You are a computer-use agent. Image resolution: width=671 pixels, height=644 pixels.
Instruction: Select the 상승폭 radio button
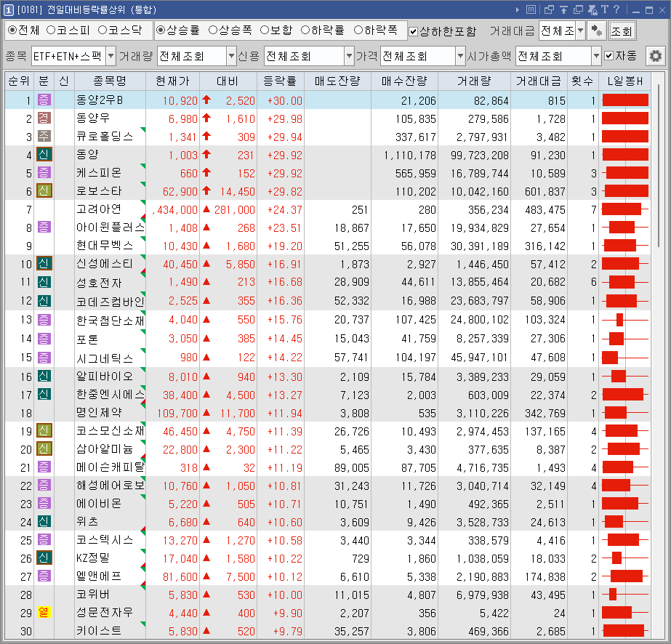click(x=213, y=30)
